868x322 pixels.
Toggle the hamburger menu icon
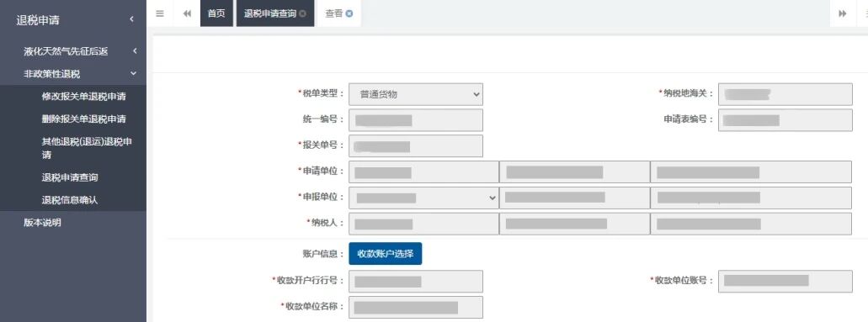pos(160,13)
